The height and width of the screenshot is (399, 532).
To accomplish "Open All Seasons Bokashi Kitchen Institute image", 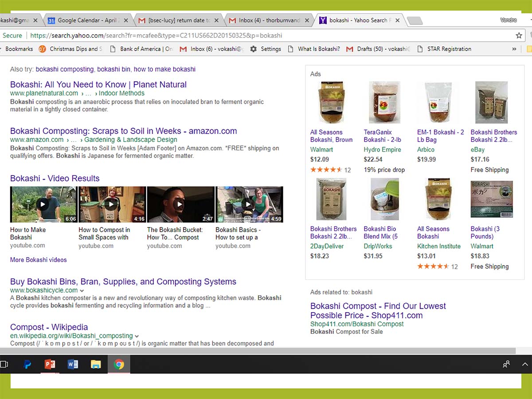I will click(438, 199).
